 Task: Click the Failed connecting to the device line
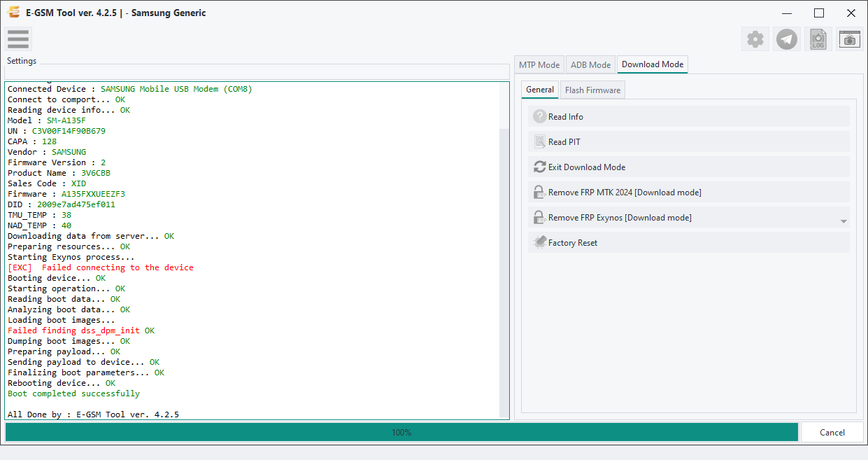pyautogui.click(x=101, y=267)
